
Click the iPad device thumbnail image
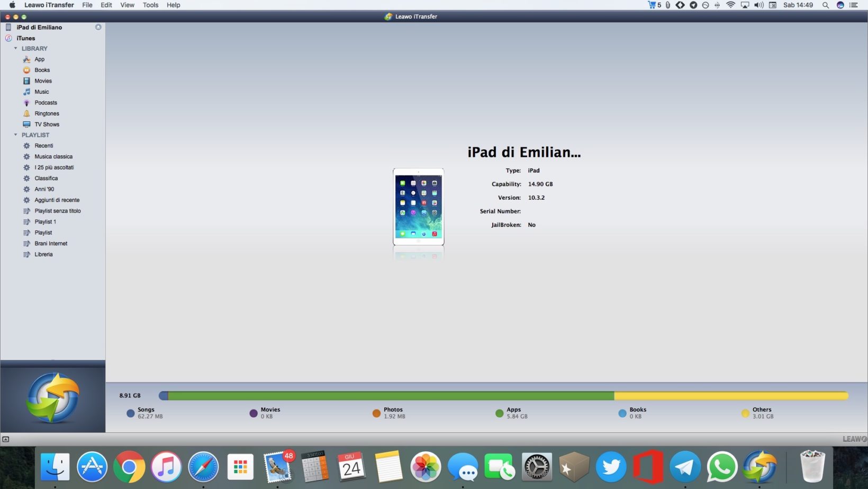tap(418, 207)
